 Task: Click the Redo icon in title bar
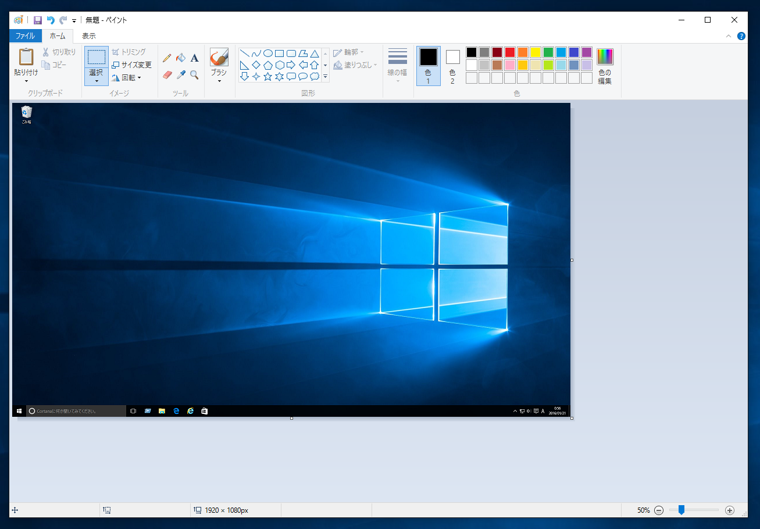63,20
